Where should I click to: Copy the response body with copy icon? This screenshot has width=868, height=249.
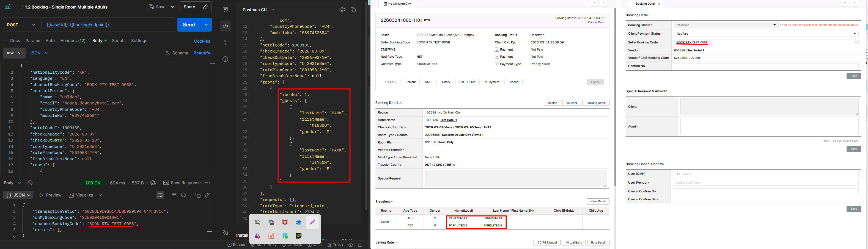click(198, 195)
